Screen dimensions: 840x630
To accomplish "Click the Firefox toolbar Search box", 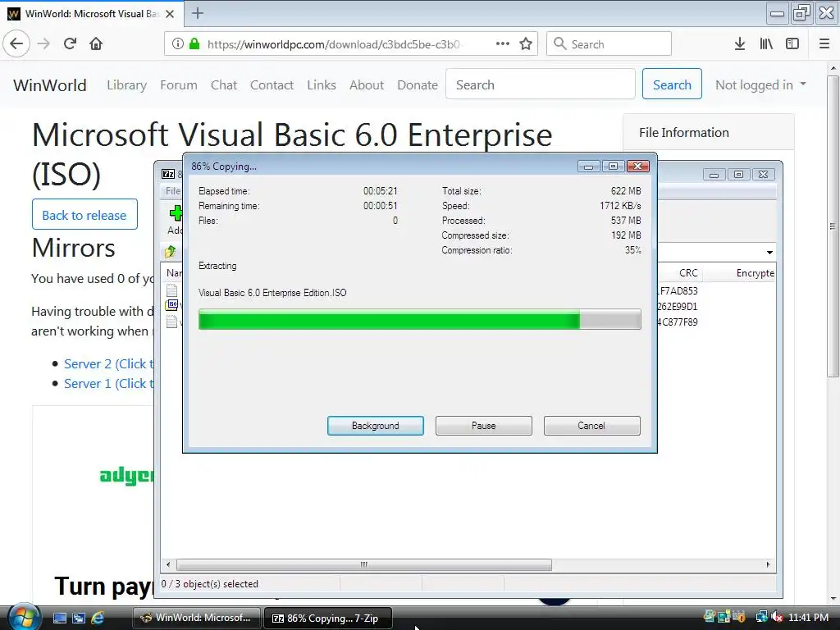I will coord(609,44).
